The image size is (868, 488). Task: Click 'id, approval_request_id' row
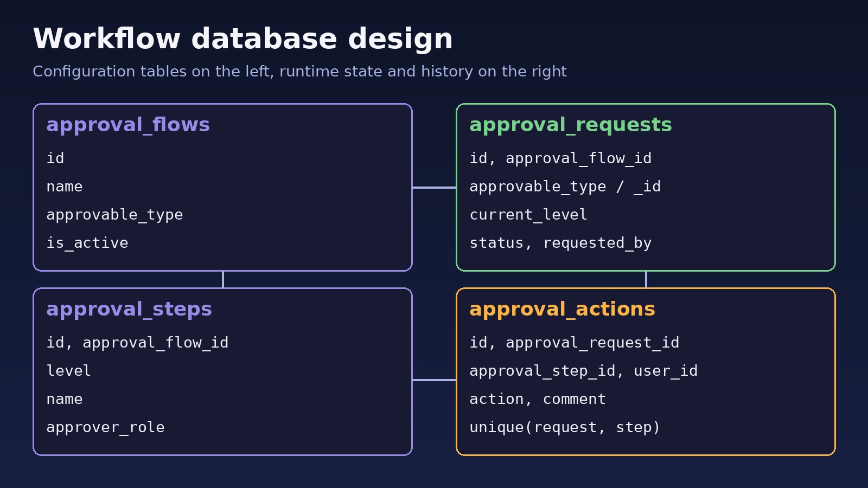click(575, 343)
